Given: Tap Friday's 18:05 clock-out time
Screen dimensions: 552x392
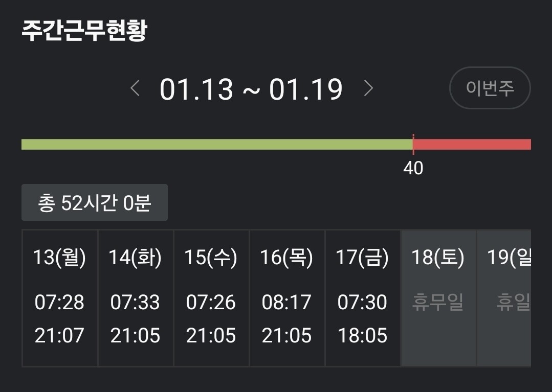Looking at the screenshot, I should tap(362, 336).
